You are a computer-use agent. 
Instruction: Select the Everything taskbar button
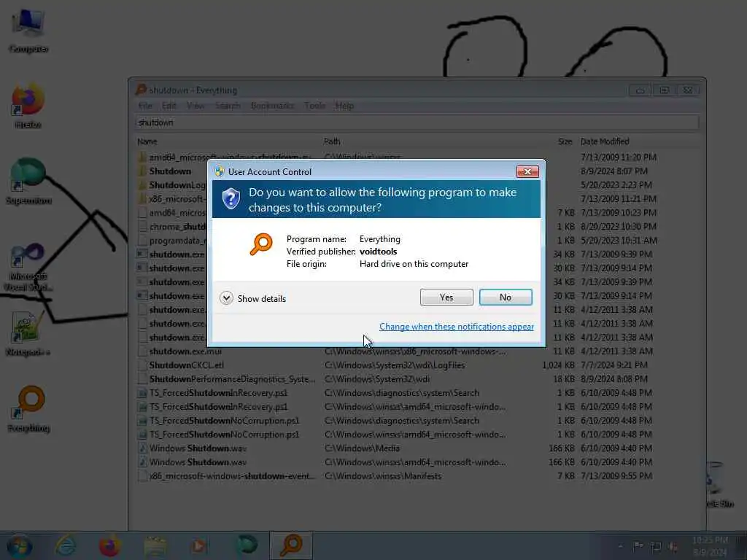pyautogui.click(x=291, y=545)
